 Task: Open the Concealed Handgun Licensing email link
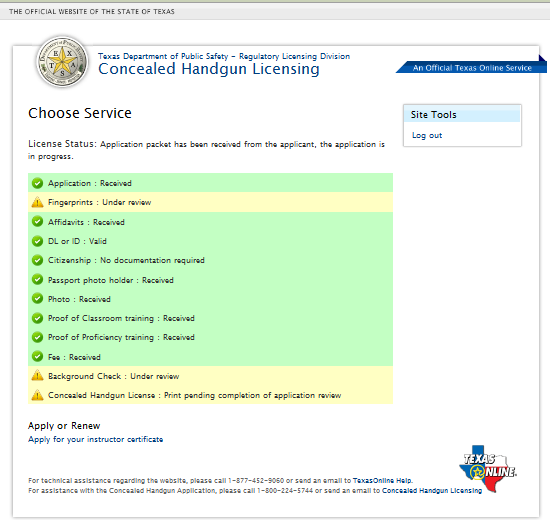pyautogui.click(x=432, y=490)
